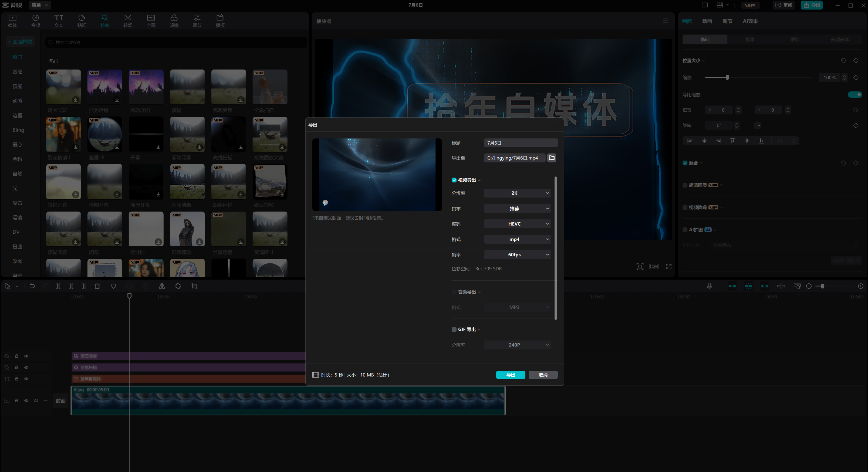Screen dimensions: 868x472
Task: Click the blue 导出 button in the dialog
Action: coord(511,375)
